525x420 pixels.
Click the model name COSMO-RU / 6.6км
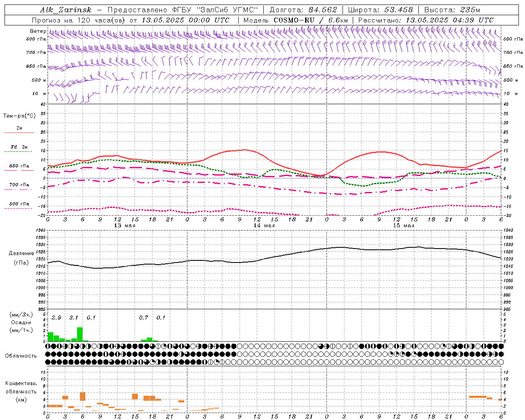(x=310, y=20)
